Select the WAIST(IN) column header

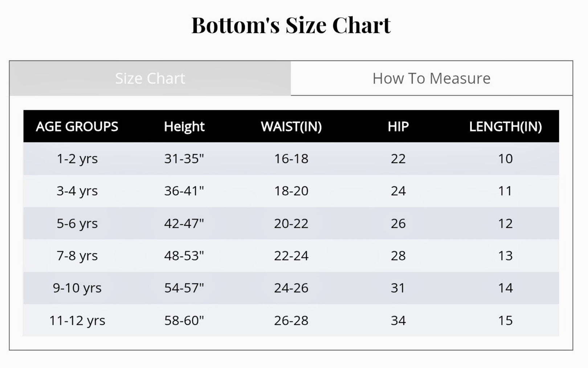291,126
